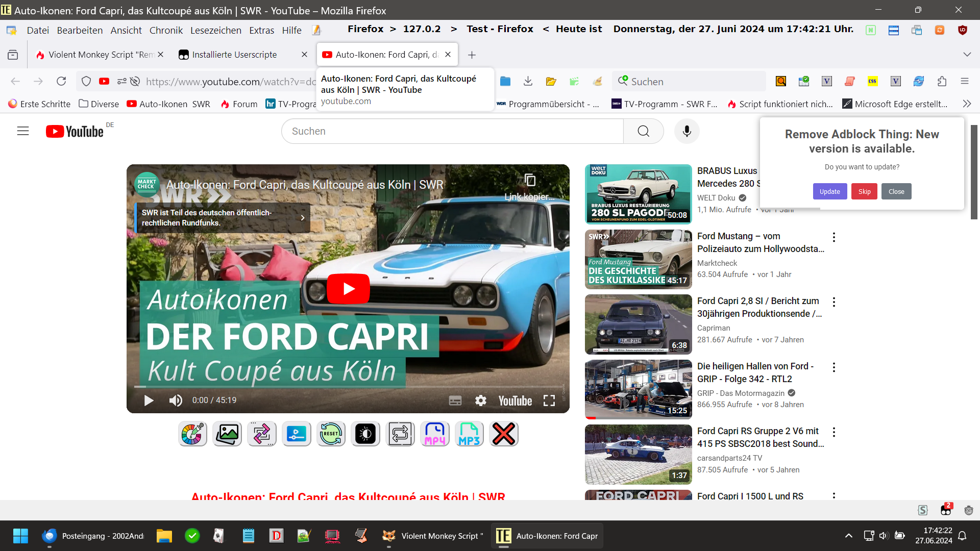Screen dimensions: 980x551
Task: Click the color picker eyedropper icon below the video
Action: [x=192, y=434]
